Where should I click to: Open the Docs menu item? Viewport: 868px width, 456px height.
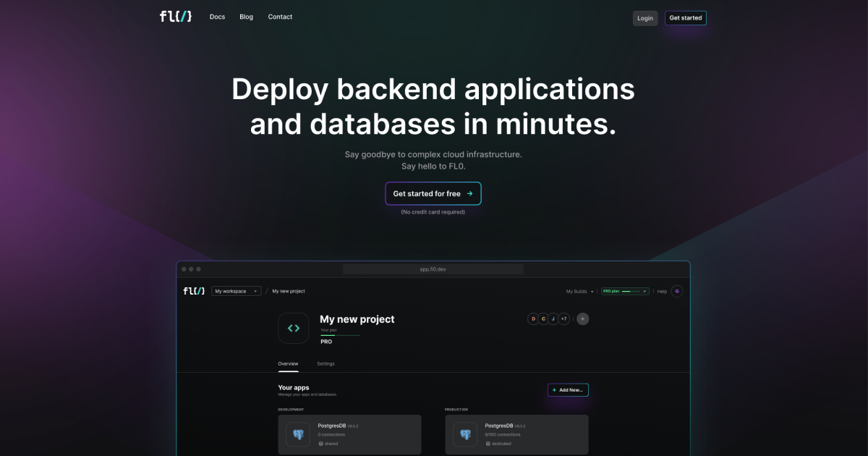pos(217,16)
